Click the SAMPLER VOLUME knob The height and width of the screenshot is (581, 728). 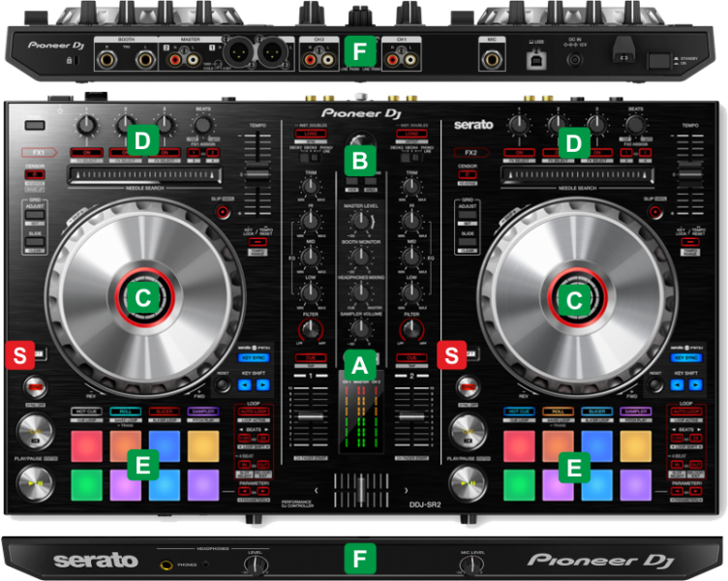pos(361,329)
